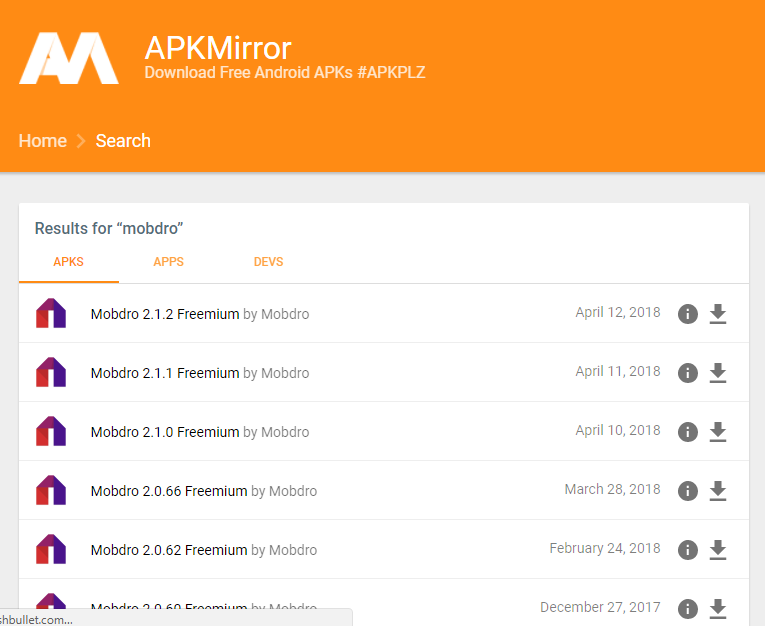Click the 'Results for "mobdro"' heading
The width and height of the screenshot is (765, 626).
tap(109, 228)
